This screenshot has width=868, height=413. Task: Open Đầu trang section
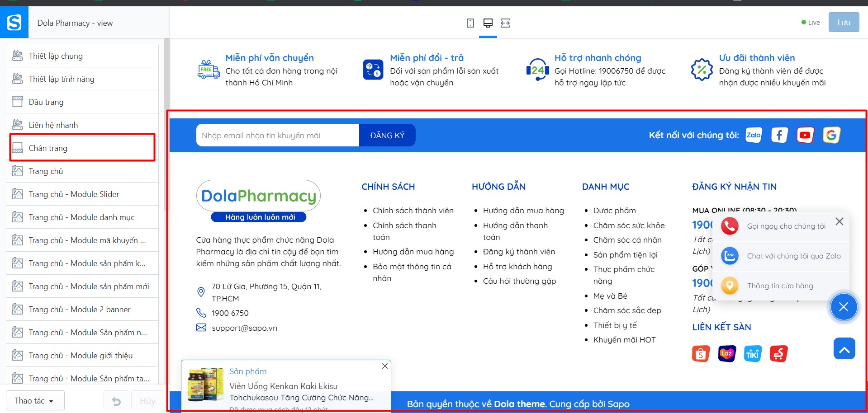pos(82,102)
